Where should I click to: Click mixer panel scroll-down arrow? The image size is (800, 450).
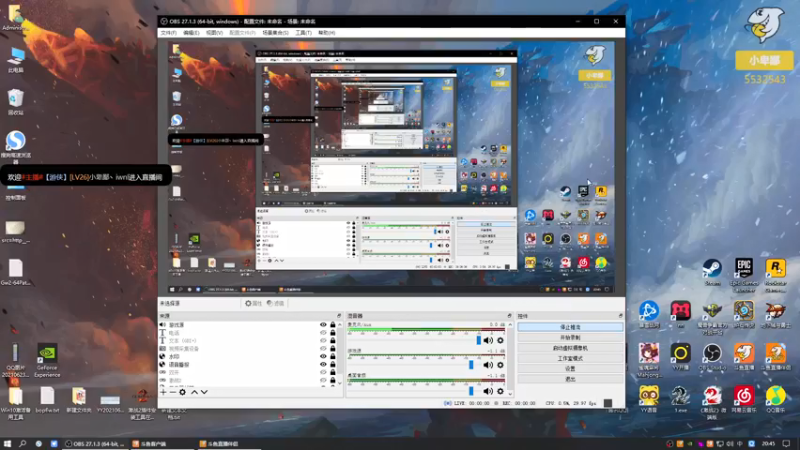pyautogui.click(x=510, y=393)
